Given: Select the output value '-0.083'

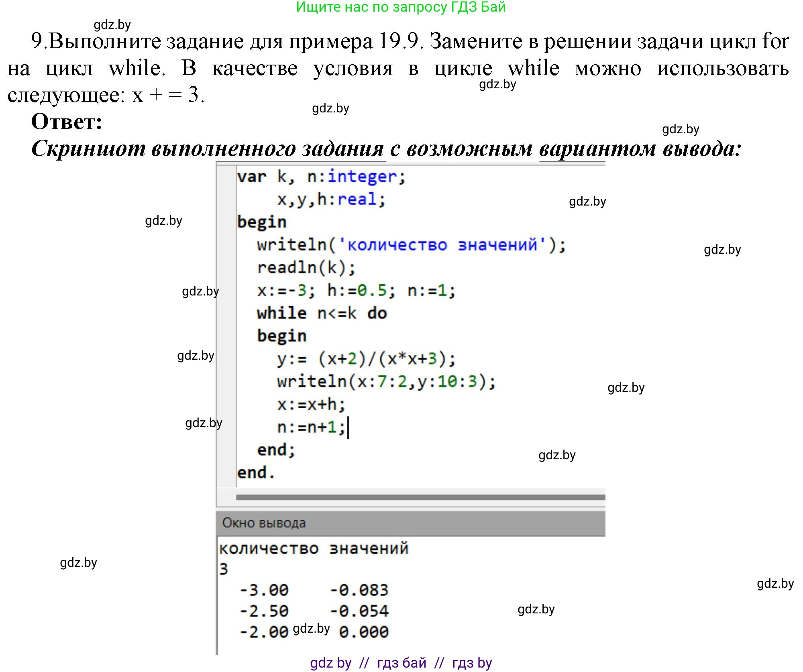Looking at the screenshot, I should (359, 589).
